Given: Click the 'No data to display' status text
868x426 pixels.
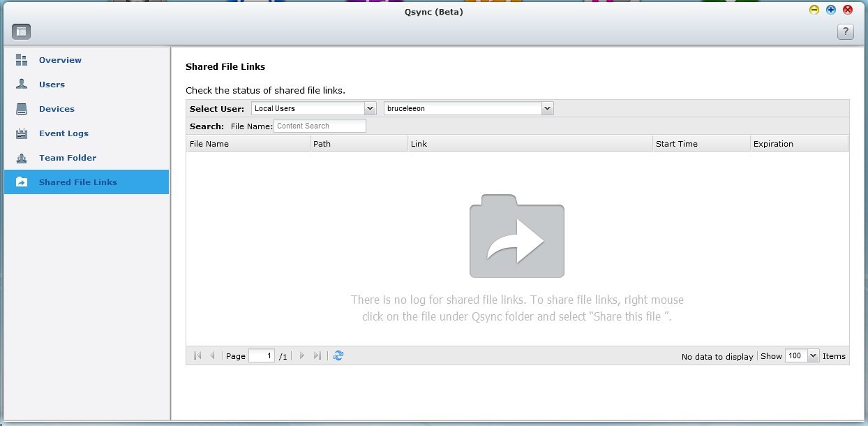Looking at the screenshot, I should click(717, 356).
